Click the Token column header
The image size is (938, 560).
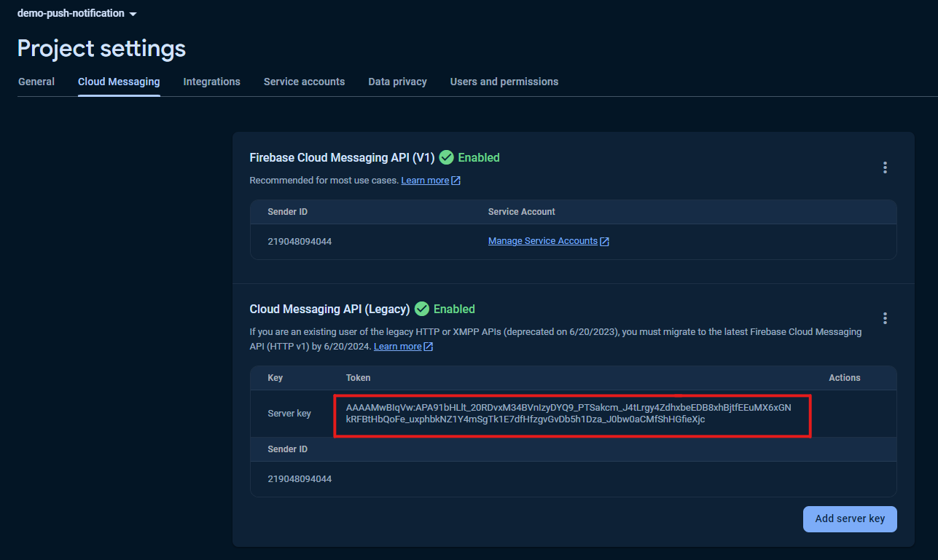click(358, 378)
